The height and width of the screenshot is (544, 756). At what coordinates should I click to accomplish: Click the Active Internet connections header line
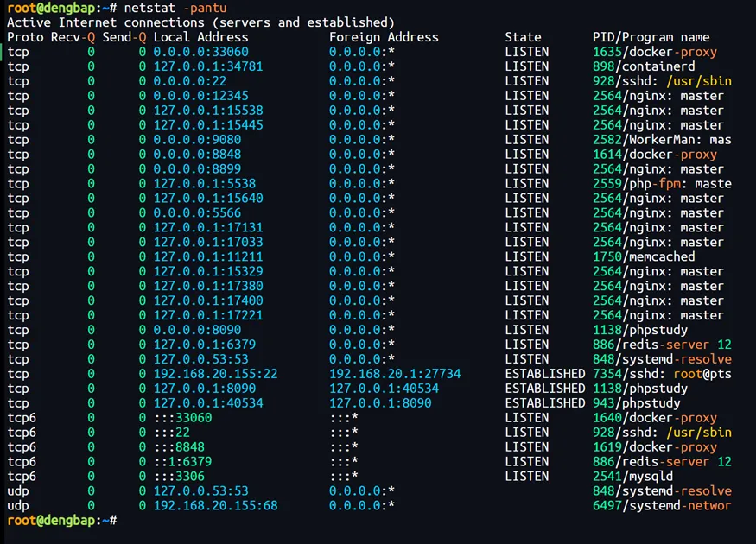pos(200,22)
